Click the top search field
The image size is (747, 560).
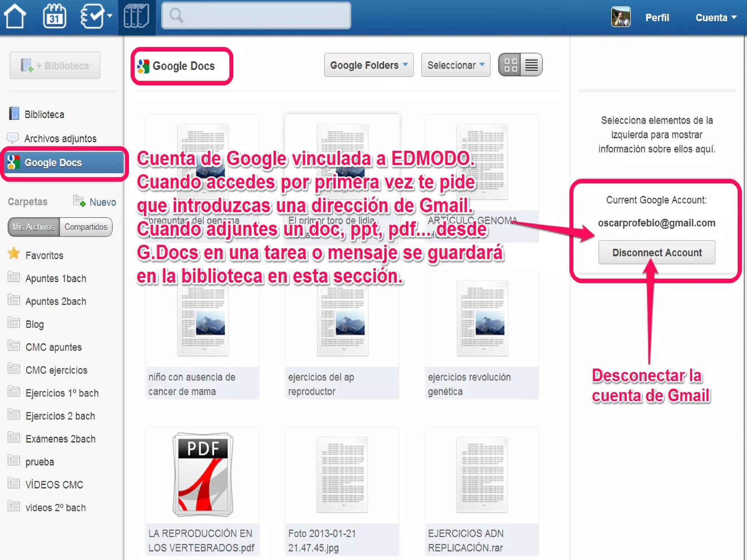256,16
